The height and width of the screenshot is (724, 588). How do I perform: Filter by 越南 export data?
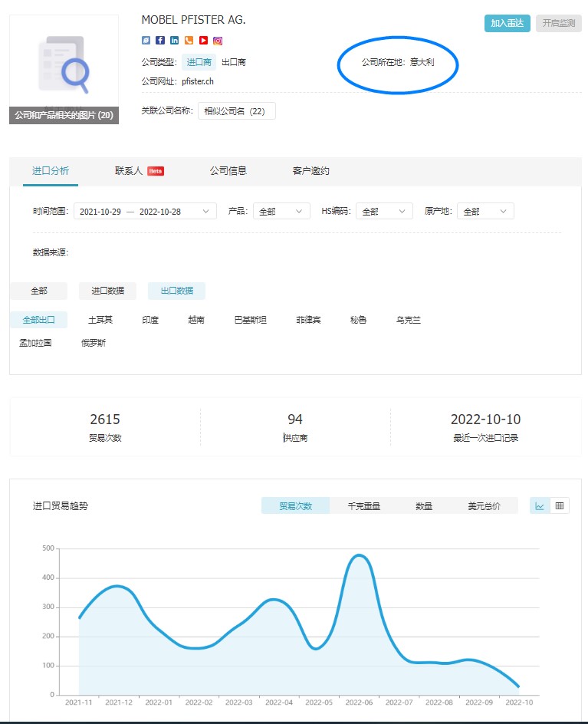[196, 320]
